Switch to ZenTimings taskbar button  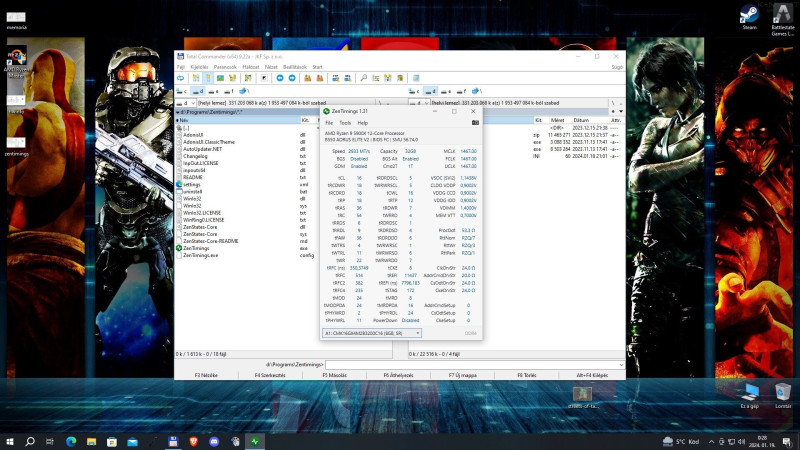click(x=255, y=441)
